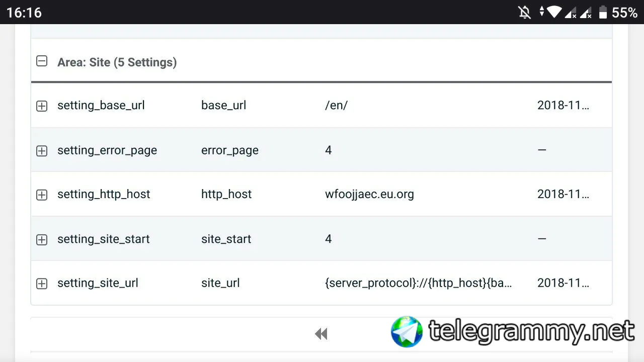The height and width of the screenshot is (362, 644).
Task: Click the wfoojjaec.eu.org host value
Action: 369,194
